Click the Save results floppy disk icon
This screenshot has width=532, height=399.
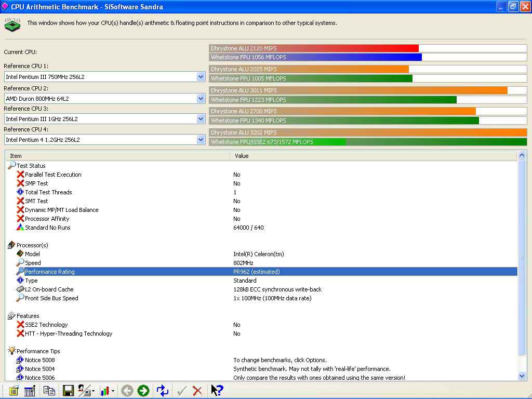pyautogui.click(x=68, y=391)
